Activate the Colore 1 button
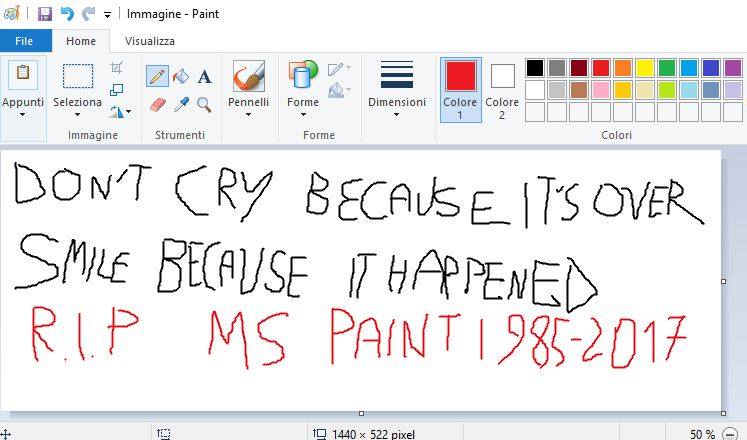This screenshot has height=440, width=747. pos(460,90)
